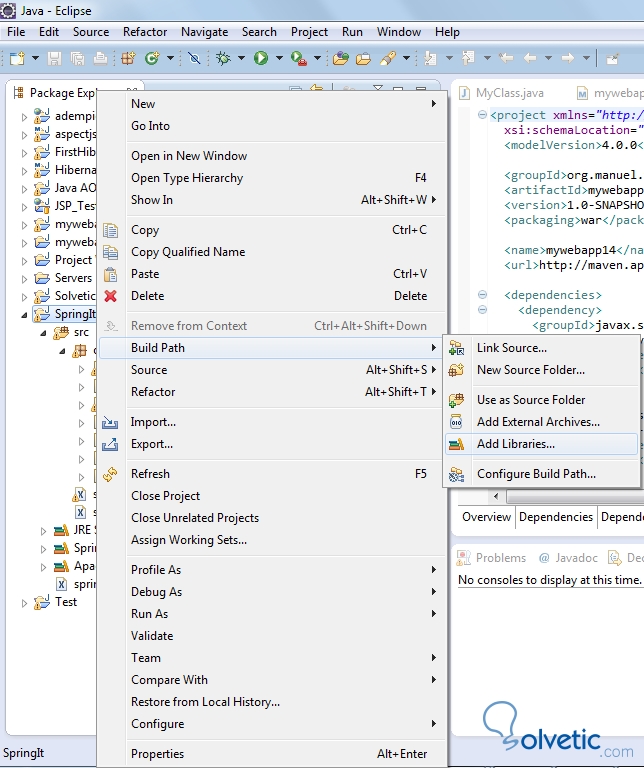Image resolution: width=644 pixels, height=768 pixels.
Task: Open the Window menu
Action: click(399, 32)
